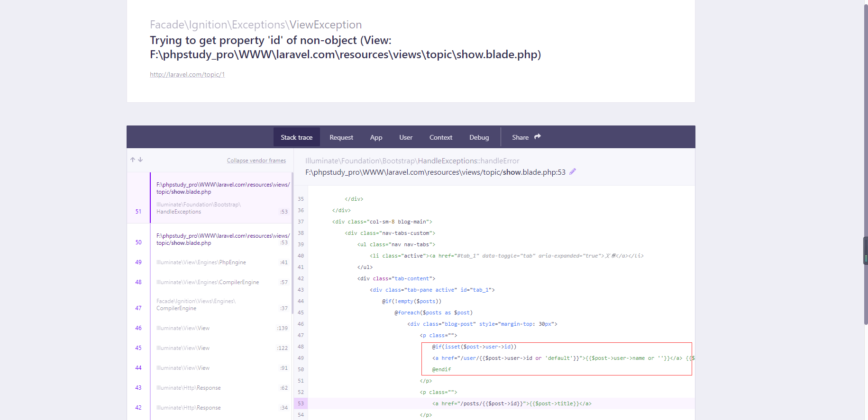Click the HandleExceptions::handleError header text

[x=412, y=161]
